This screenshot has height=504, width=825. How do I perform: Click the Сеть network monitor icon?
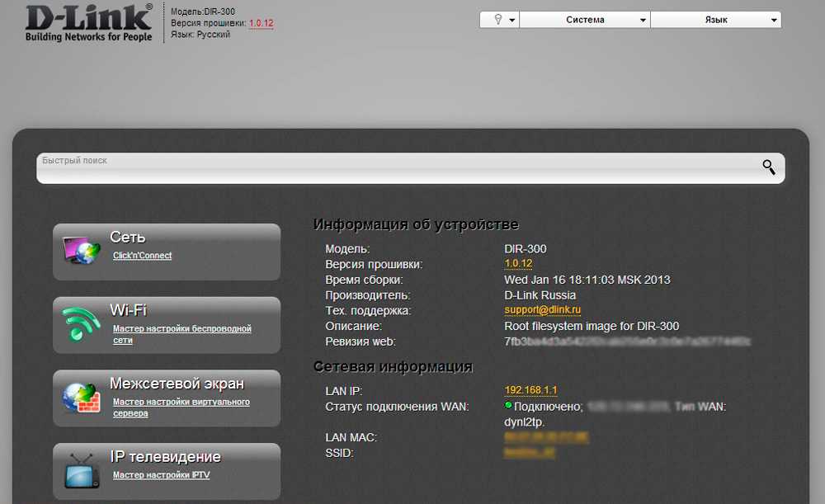tap(81, 251)
